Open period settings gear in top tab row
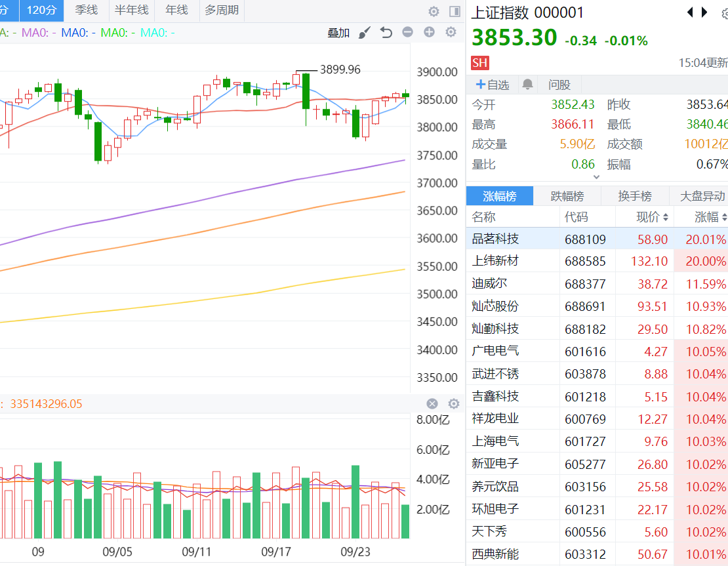 pyautogui.click(x=434, y=11)
